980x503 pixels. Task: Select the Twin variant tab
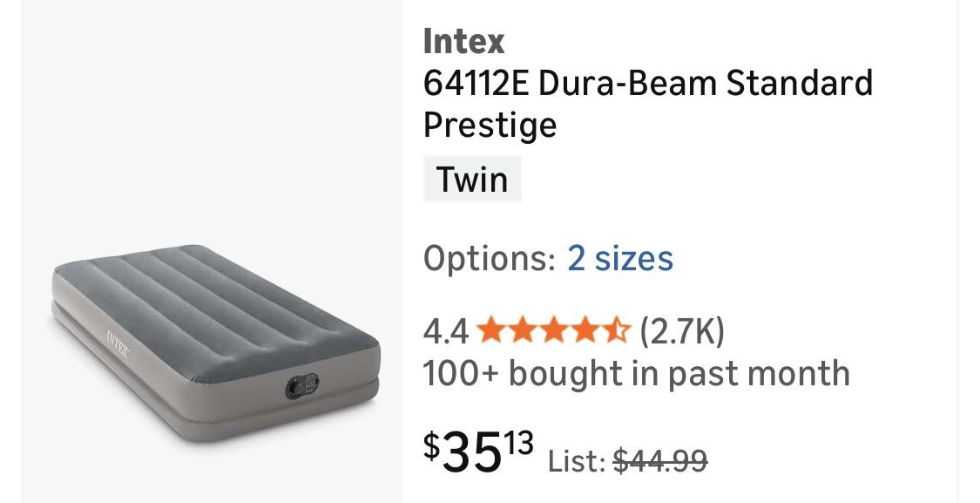(x=472, y=179)
